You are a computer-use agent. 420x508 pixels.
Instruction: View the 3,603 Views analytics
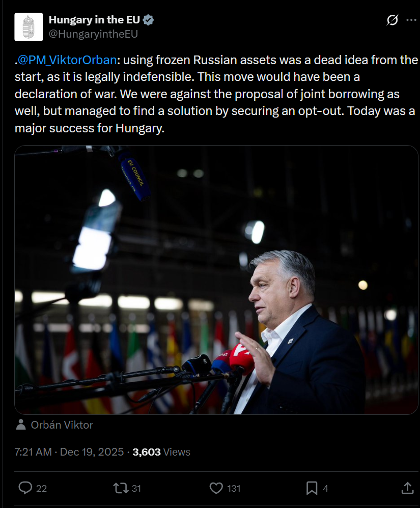coord(161,452)
